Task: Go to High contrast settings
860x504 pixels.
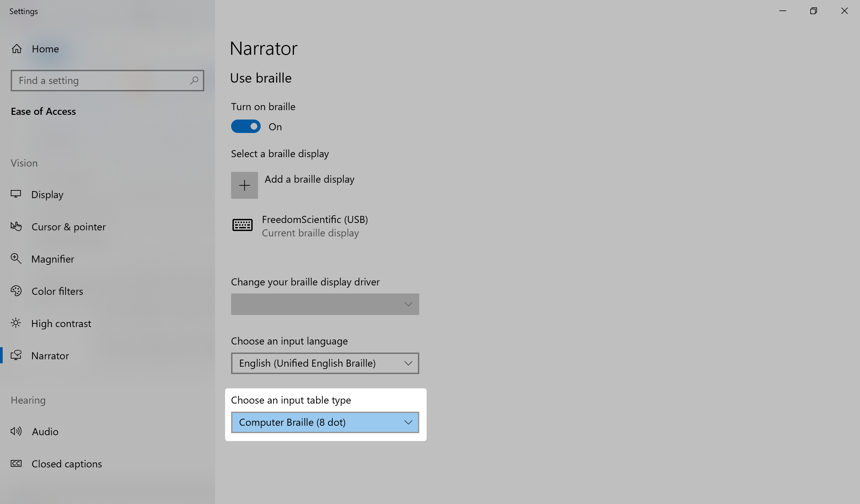Action: click(61, 323)
